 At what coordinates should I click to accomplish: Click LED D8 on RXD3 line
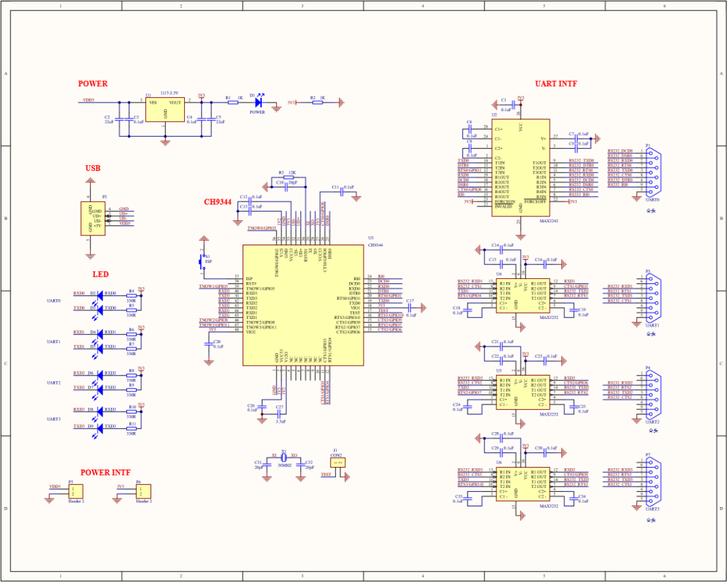pos(100,411)
